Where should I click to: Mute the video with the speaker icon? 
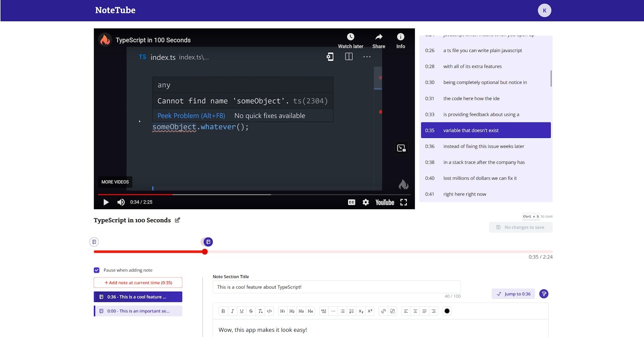[x=121, y=202]
